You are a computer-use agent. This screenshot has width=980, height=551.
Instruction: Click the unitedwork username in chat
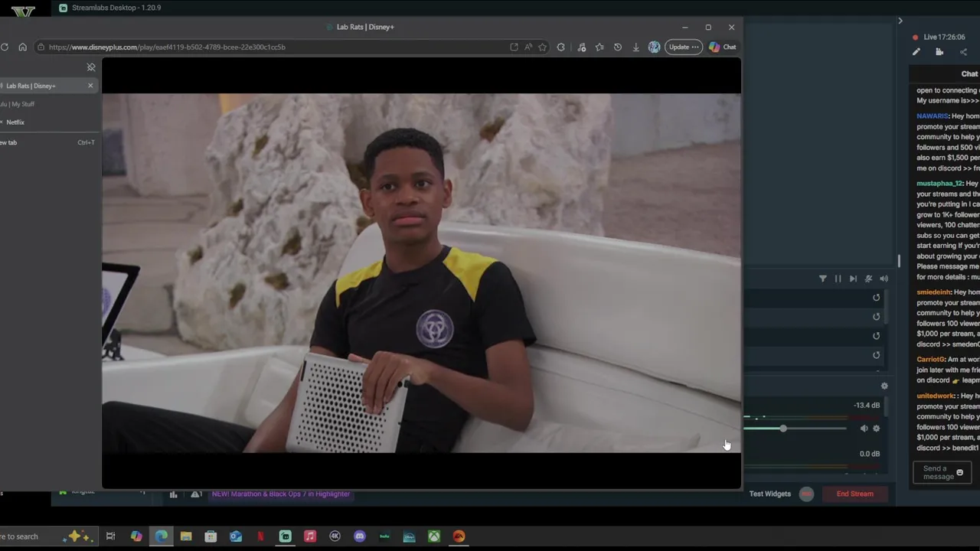point(936,396)
